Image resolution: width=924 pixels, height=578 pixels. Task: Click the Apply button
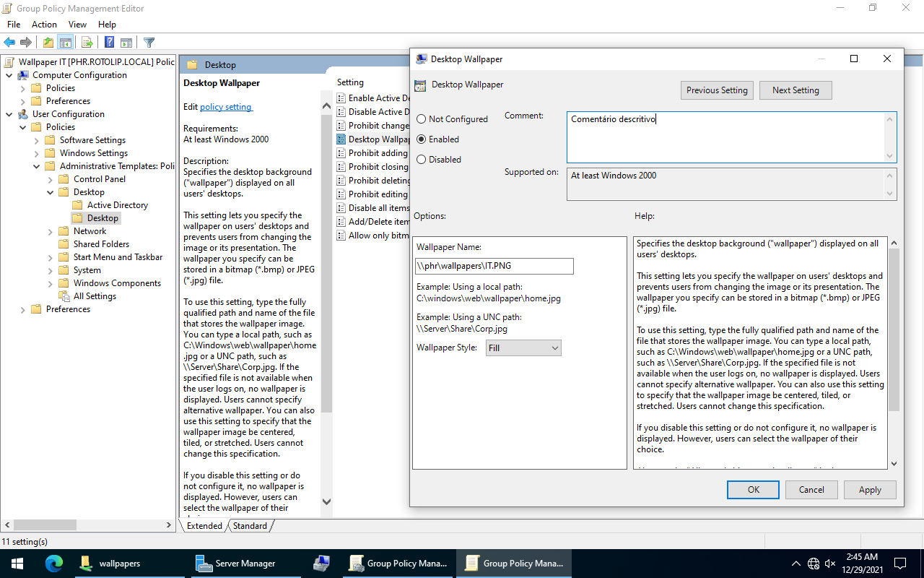tap(869, 490)
